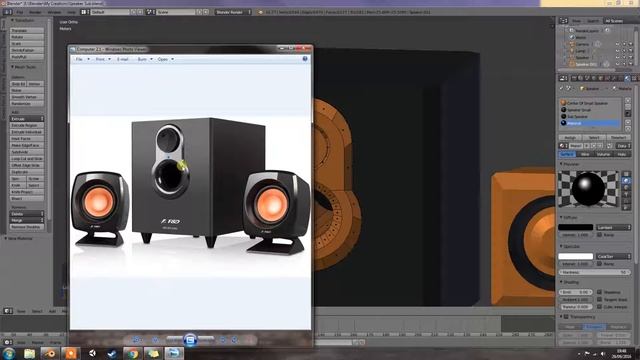Open Blender Render menu

(x=35, y=12)
